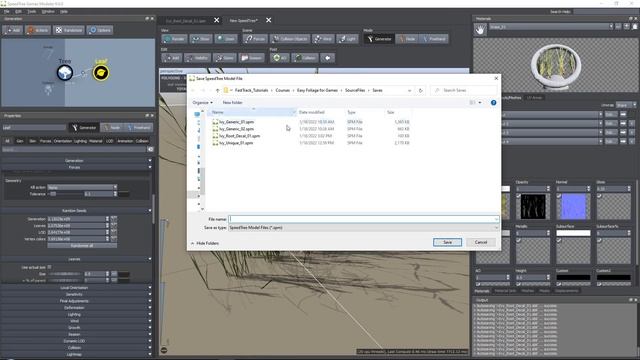This screenshot has height=360, width=640.
Task: Click the Forces button in Scene toolbar
Action: pos(255,39)
